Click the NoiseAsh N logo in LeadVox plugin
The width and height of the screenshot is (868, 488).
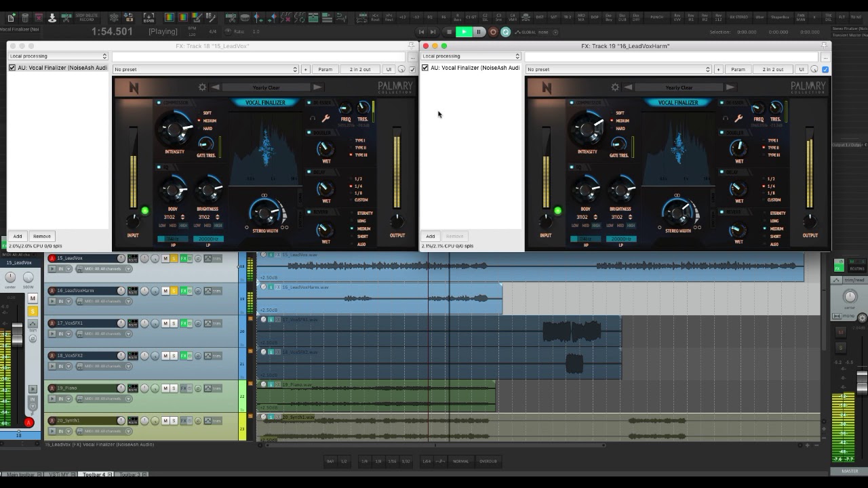tap(134, 88)
